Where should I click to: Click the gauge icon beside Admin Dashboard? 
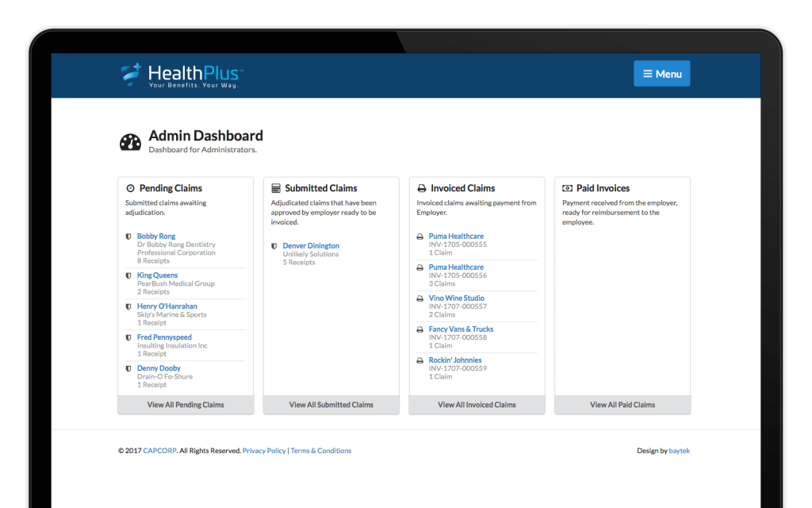pyautogui.click(x=129, y=141)
